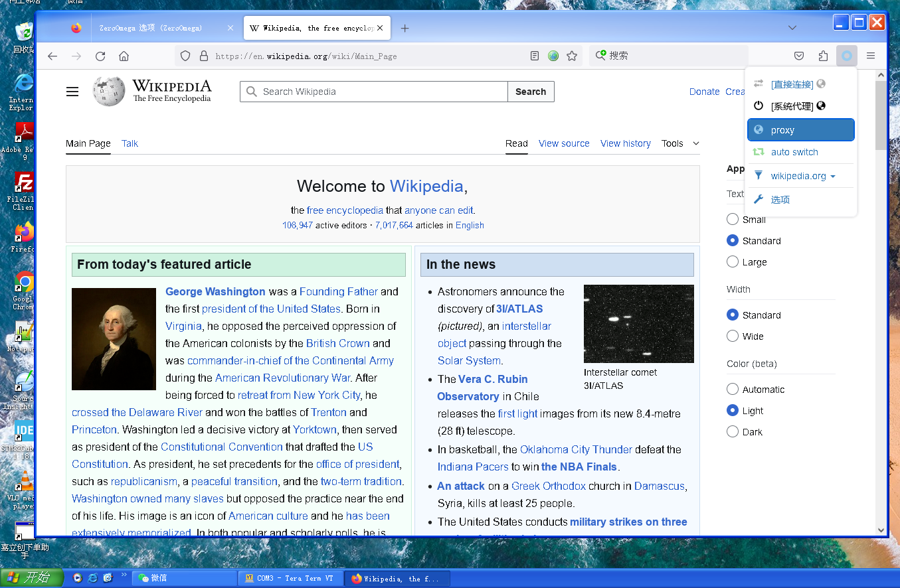Bookmark this page with the star
Image resolution: width=900 pixels, height=588 pixels.
(x=572, y=56)
